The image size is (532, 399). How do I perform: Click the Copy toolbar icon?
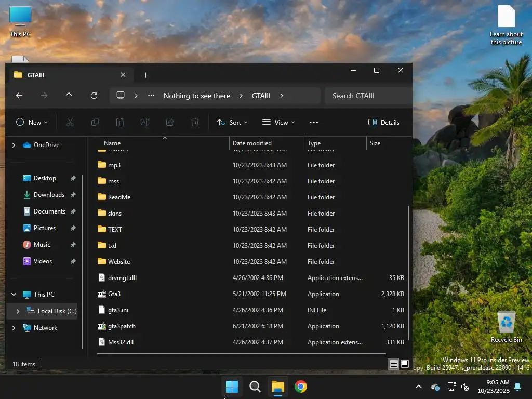click(x=95, y=122)
